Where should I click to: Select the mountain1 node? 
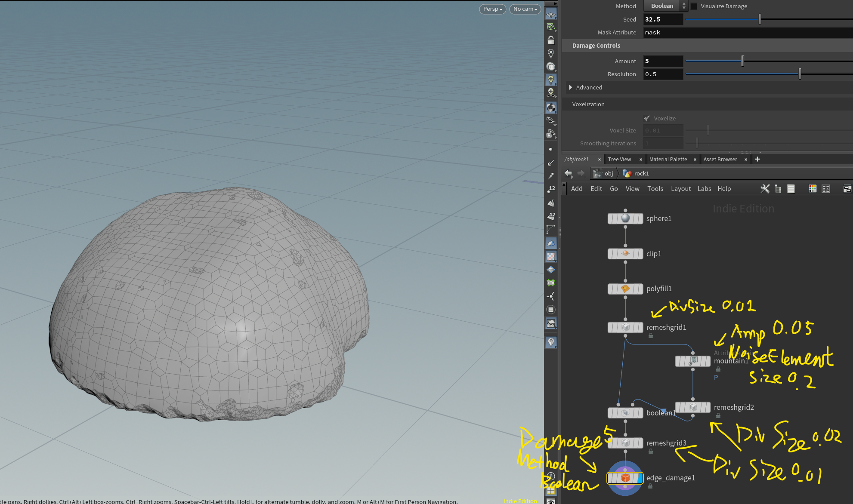693,361
